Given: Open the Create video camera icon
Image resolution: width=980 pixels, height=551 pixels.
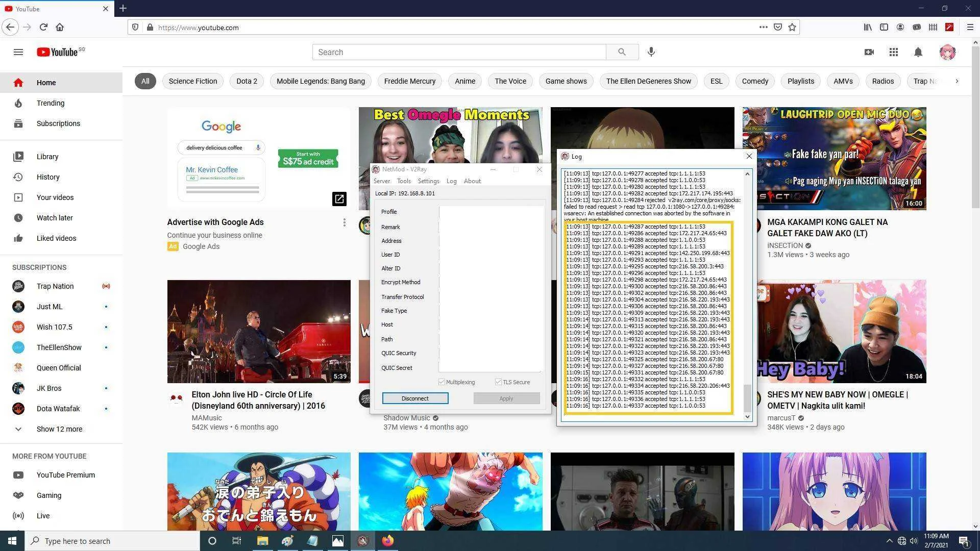Looking at the screenshot, I should point(869,52).
